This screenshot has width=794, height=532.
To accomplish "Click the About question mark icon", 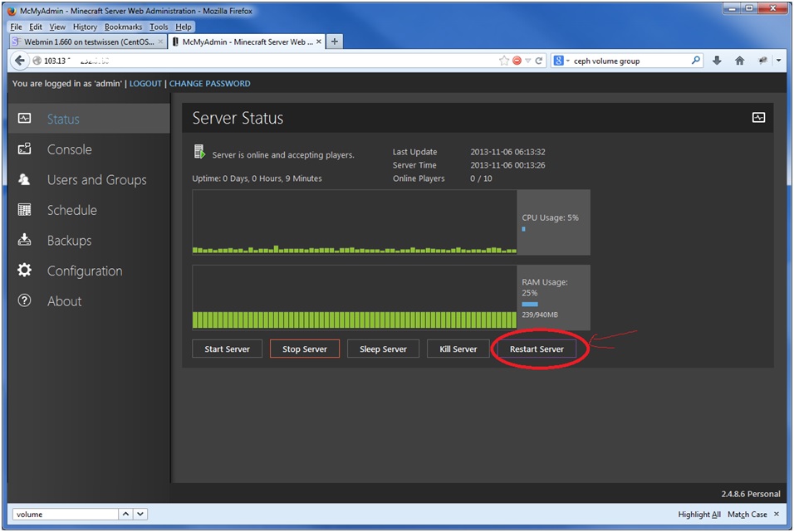I will [x=24, y=300].
